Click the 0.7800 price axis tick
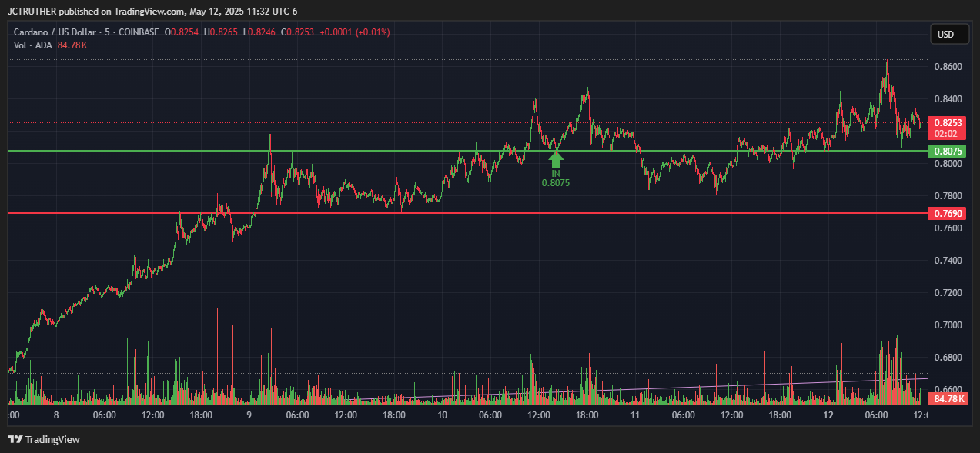The width and height of the screenshot is (980, 453). 948,196
